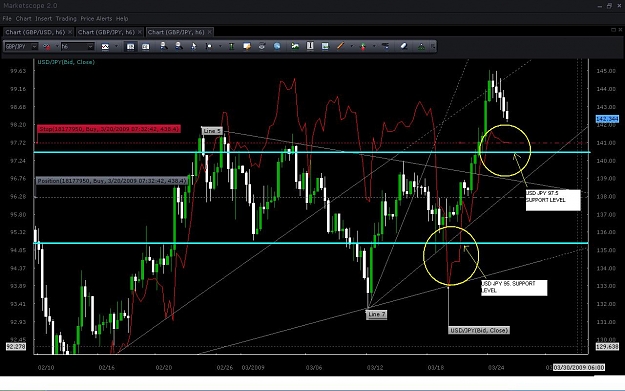
Task: Click the USD JPY 97.5 support level note
Action: (x=553, y=200)
